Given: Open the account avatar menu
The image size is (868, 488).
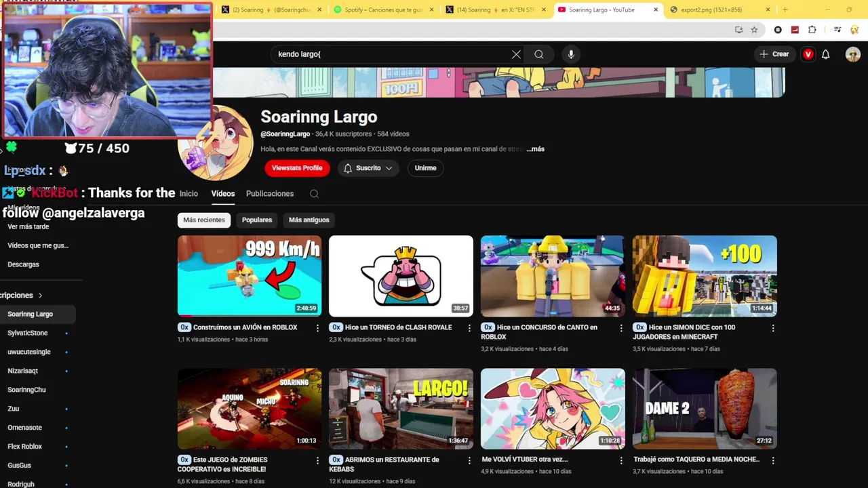Looking at the screenshot, I should pos(853,54).
